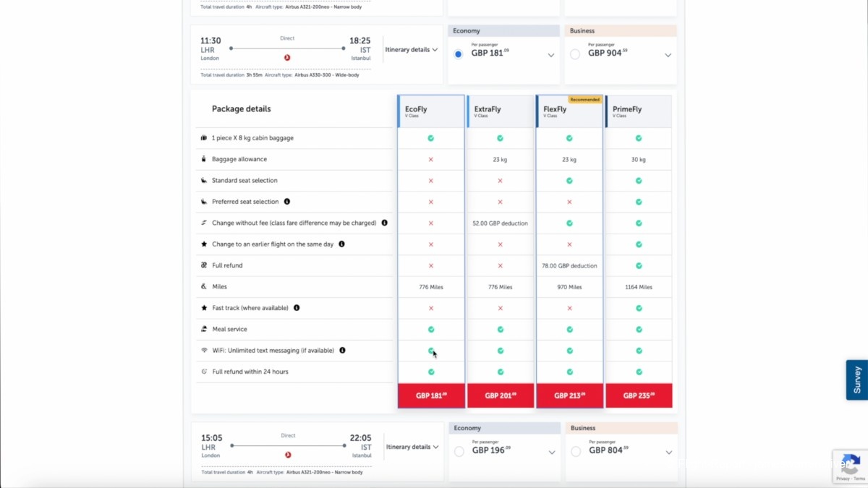Image resolution: width=868 pixels, height=488 pixels.
Task: Click info icon for earlier flight change
Action: 341,244
